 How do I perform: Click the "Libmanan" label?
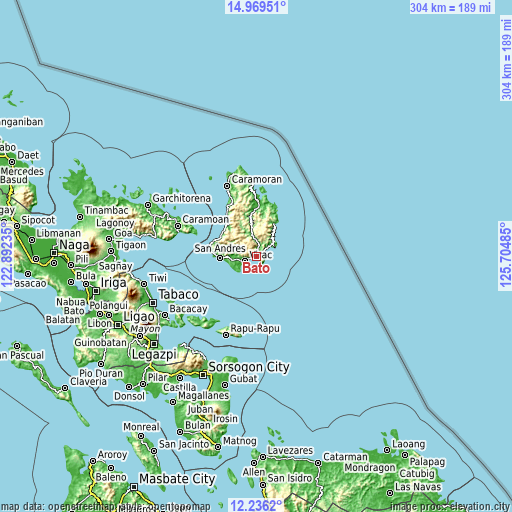(59, 233)
